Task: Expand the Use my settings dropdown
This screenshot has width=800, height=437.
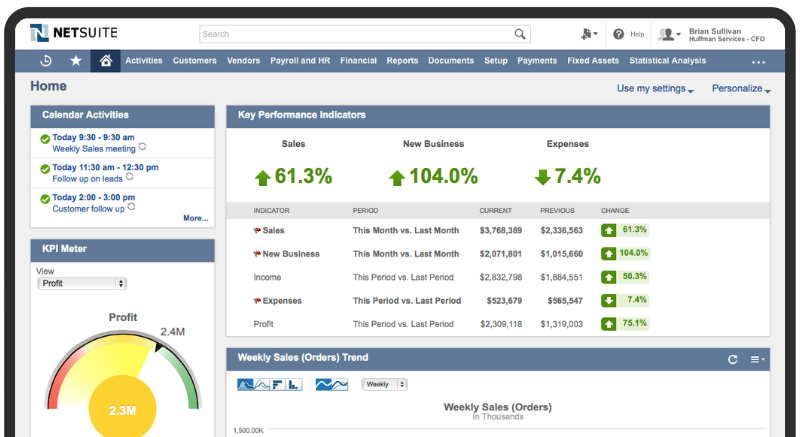Action: coord(655,89)
